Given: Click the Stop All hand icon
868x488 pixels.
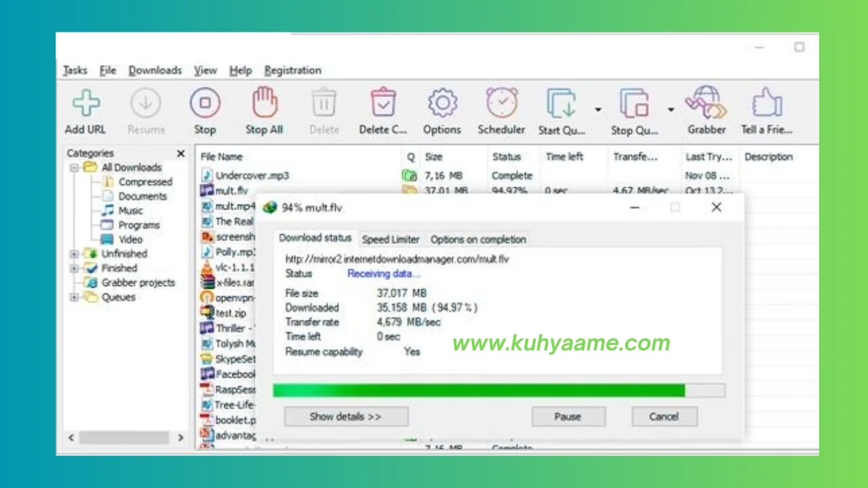Looking at the screenshot, I should tap(264, 104).
